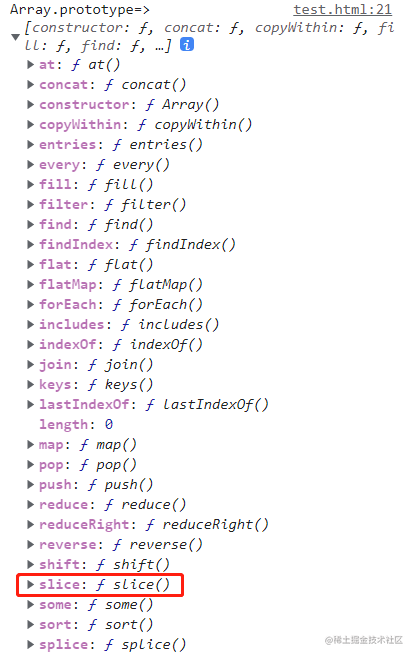Click the flatMap property name
This screenshot has width=416, height=658.
point(68,285)
